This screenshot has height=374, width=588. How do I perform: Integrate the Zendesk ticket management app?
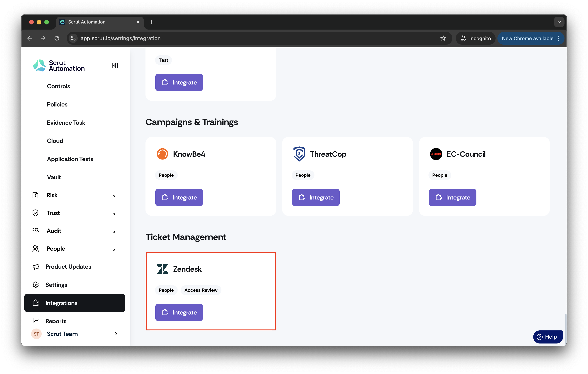(x=179, y=312)
